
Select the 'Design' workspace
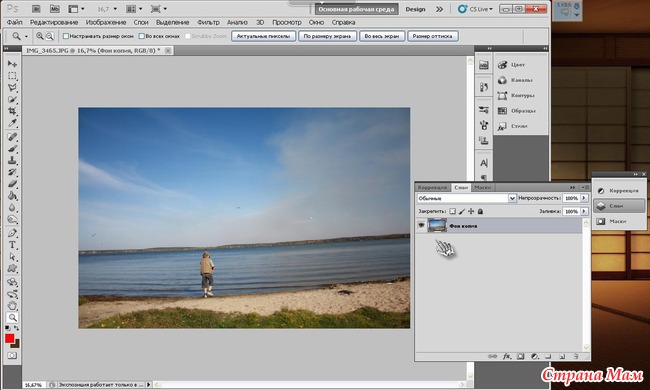click(x=415, y=9)
